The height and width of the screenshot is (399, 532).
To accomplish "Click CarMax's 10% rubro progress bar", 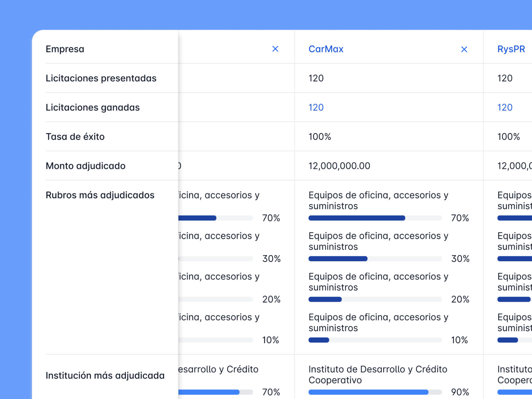I will [375, 340].
